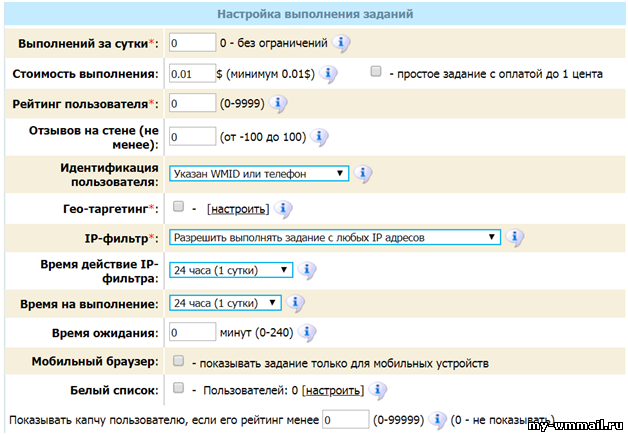Open info icon beside Идентификация пользователя dropdown
This screenshot has height=435, width=628.
pos(363,174)
